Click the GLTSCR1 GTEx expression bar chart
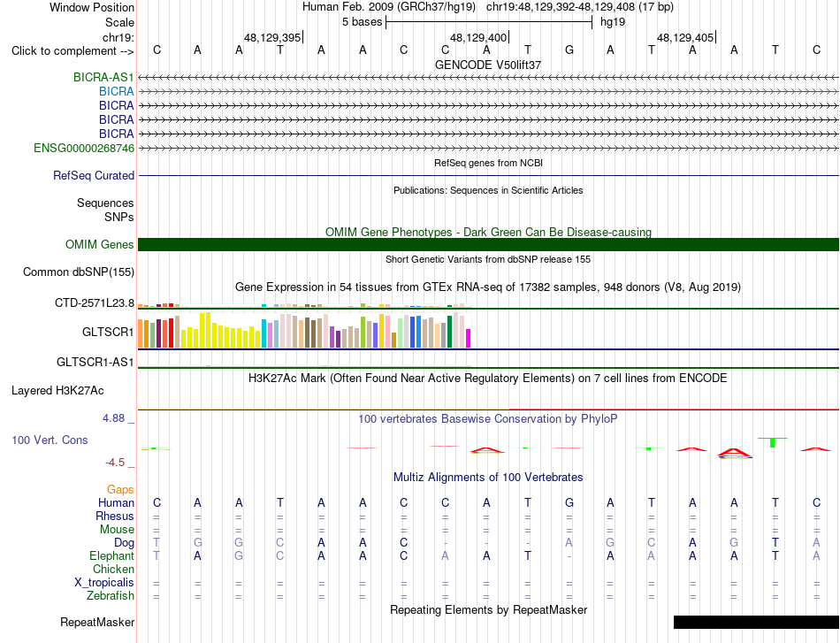This screenshot has height=643, width=840. pos(304,330)
